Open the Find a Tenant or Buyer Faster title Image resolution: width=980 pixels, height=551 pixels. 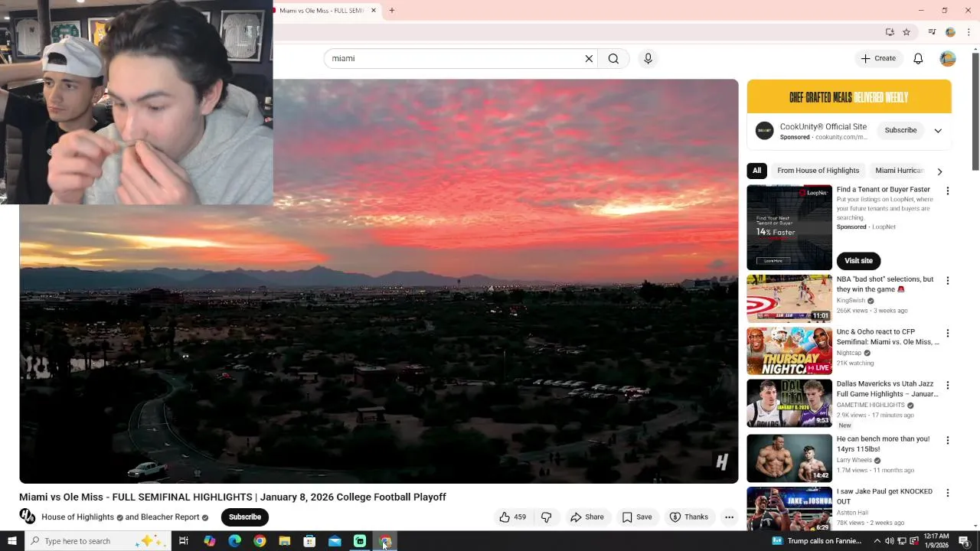click(x=883, y=190)
